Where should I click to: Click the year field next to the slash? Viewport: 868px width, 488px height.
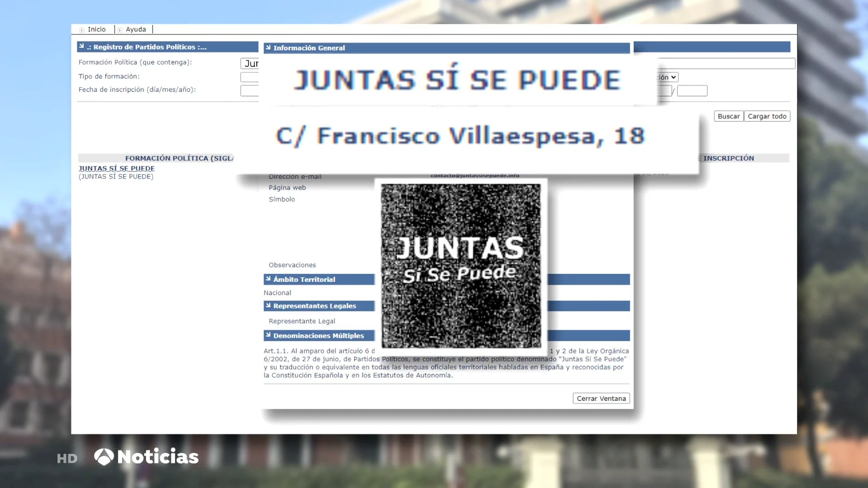[x=692, y=91]
